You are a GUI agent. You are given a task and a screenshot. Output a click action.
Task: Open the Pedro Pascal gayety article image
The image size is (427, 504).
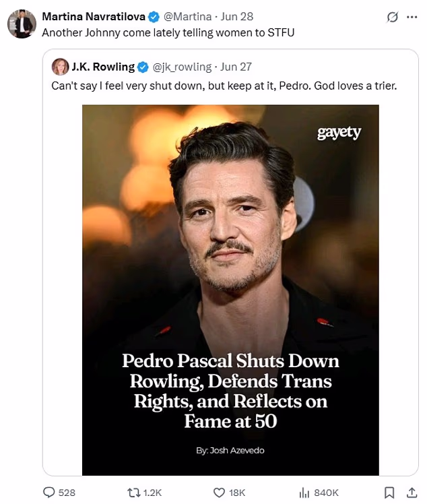[230, 290]
